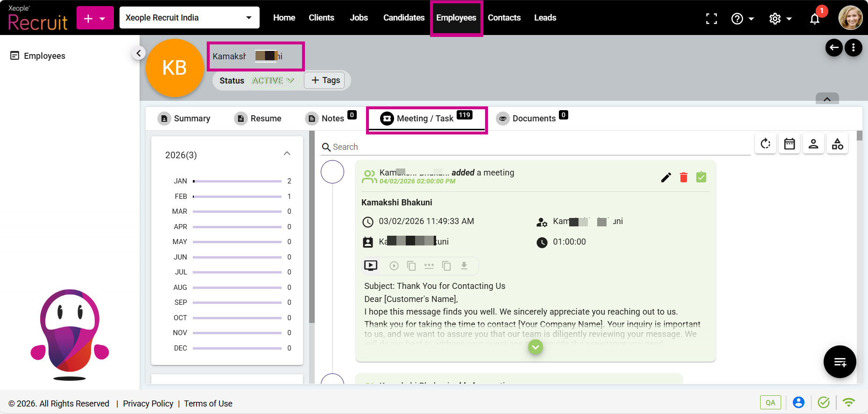Mark meeting complete with green checkbox
Image resolution: width=868 pixels, height=414 pixels.
pyautogui.click(x=701, y=177)
